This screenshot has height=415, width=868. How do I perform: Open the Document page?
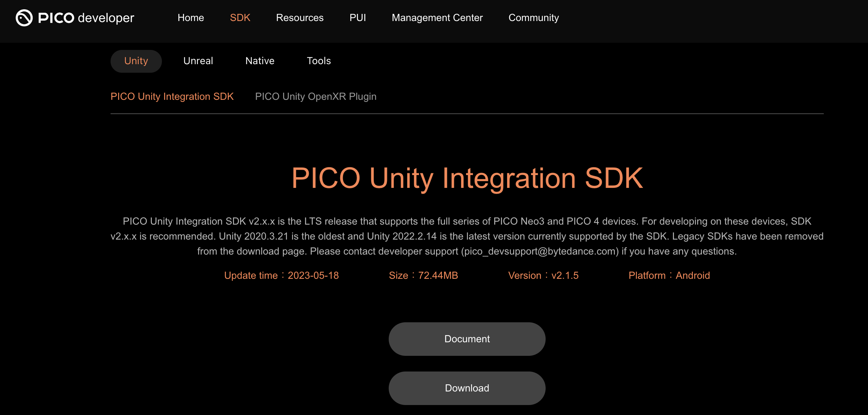467,339
